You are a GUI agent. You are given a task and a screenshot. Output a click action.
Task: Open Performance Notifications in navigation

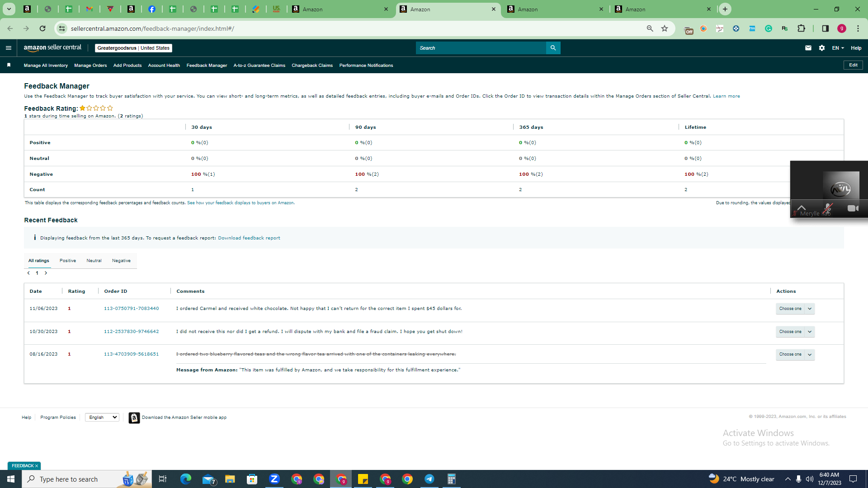pyautogui.click(x=366, y=66)
